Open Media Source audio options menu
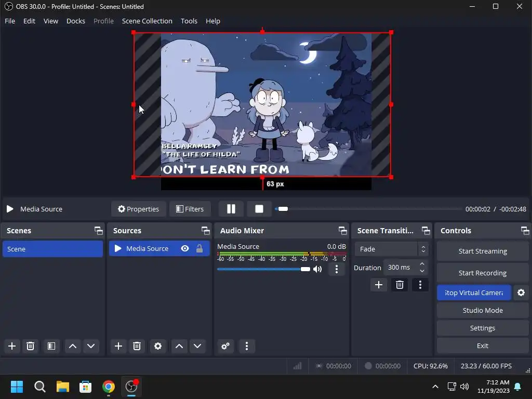532x399 pixels. (336, 269)
